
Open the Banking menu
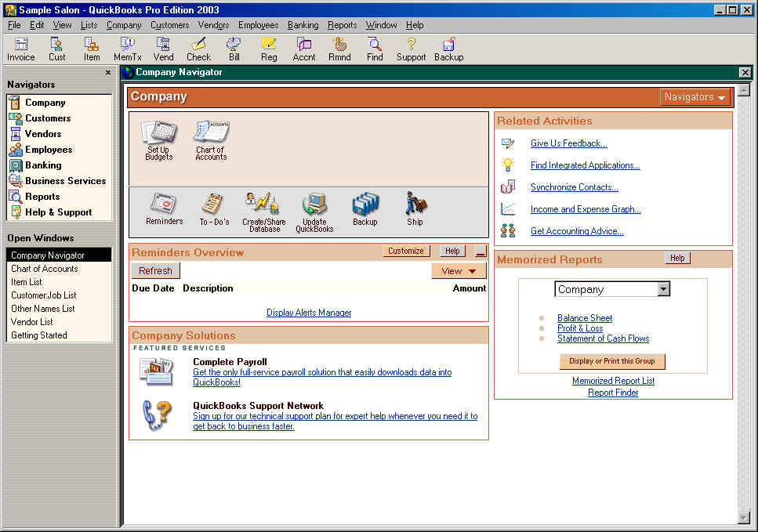(303, 25)
